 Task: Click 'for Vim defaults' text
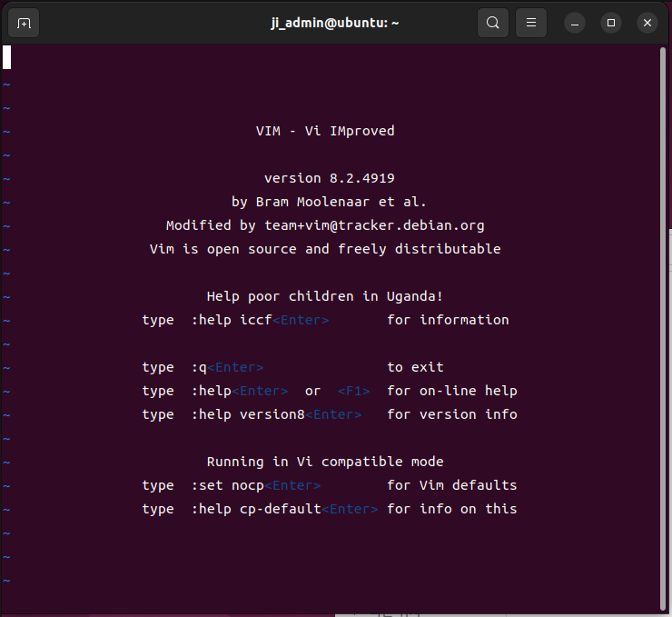tap(452, 485)
